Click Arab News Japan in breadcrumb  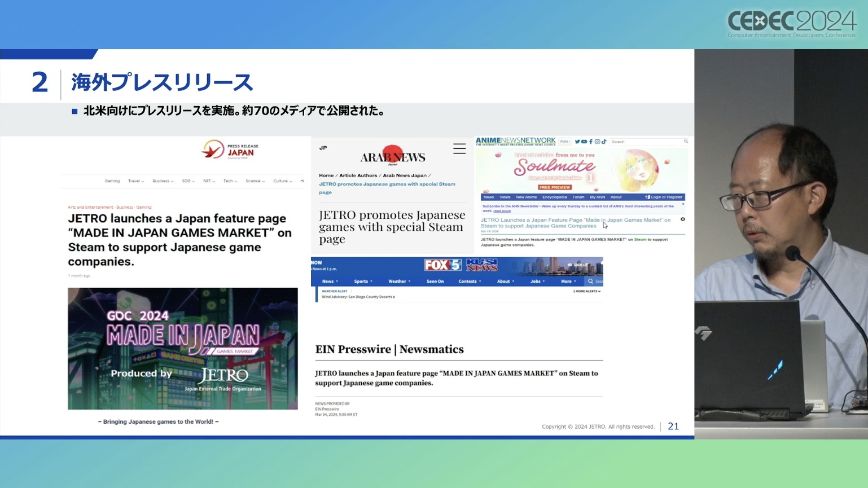pos(405,175)
